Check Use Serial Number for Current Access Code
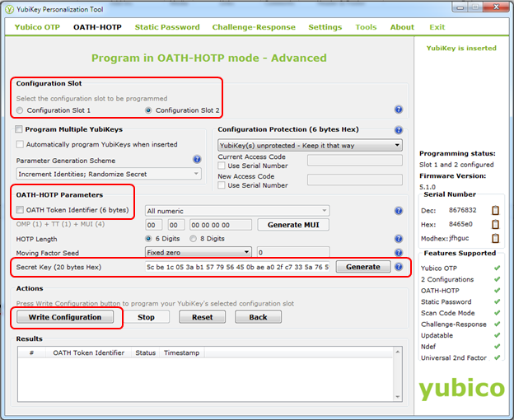The height and width of the screenshot is (420, 514). [222, 166]
